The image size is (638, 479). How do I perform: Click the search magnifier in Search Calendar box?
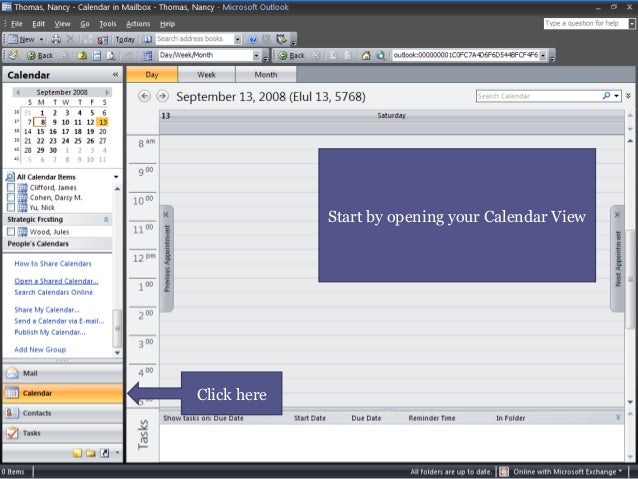(606, 96)
